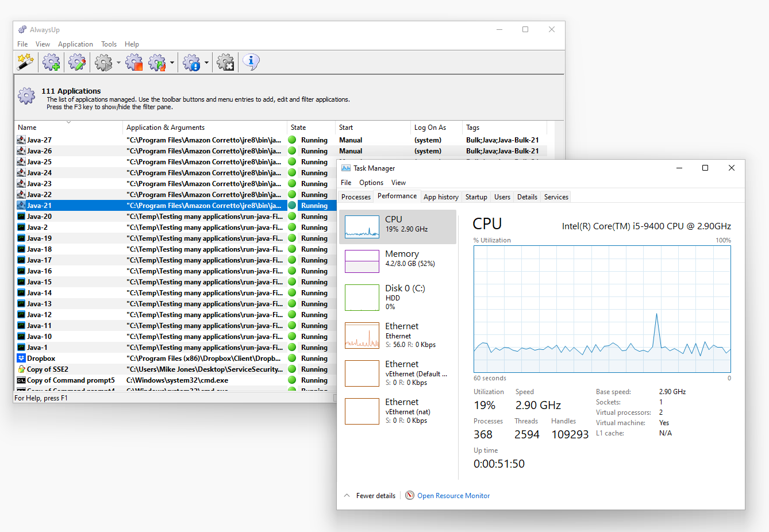Open the dropdown arrow next to the exclamation gear icon

pos(206,63)
